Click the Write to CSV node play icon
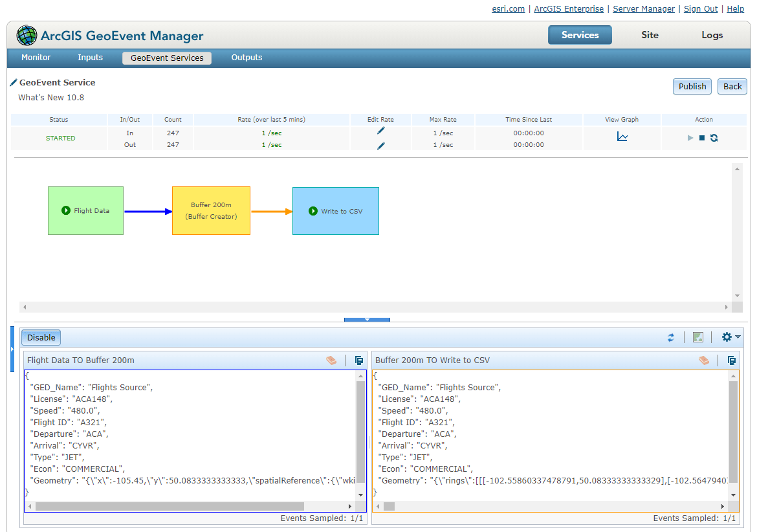 (x=313, y=211)
